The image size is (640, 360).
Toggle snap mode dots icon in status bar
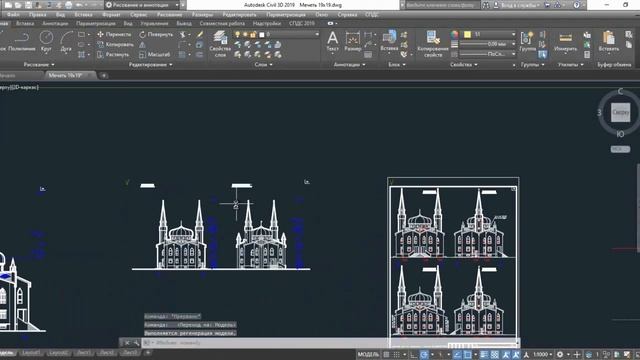coord(396,355)
